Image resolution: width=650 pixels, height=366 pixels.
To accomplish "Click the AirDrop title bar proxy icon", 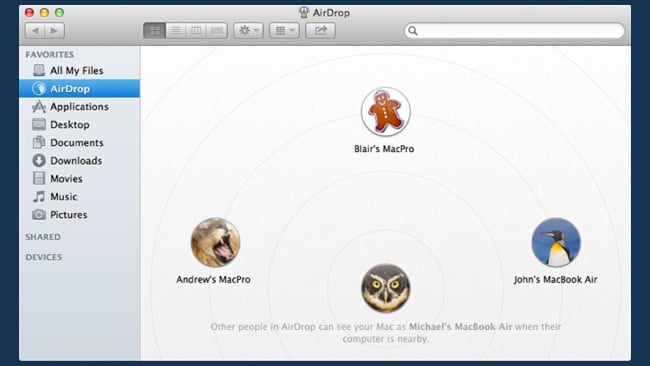I will pyautogui.click(x=304, y=12).
